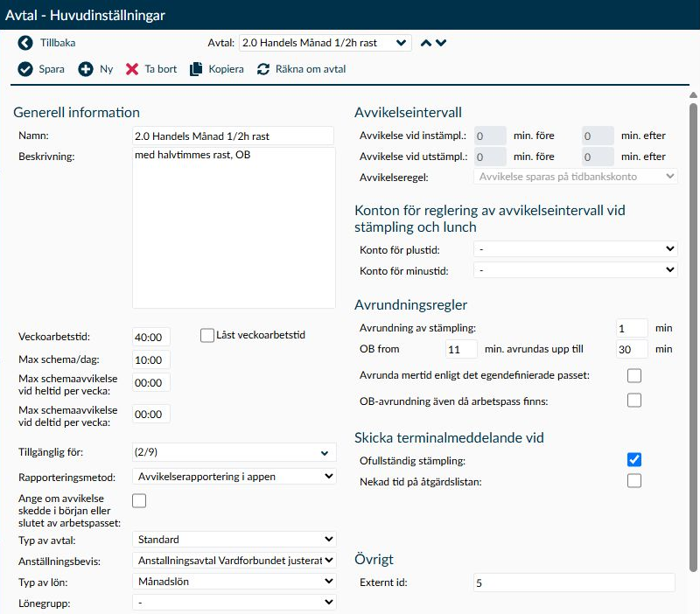
Task: Open the Konto för plustid dropdown
Action: click(576, 249)
